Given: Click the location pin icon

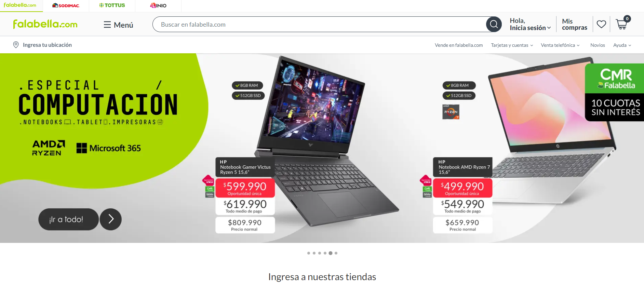Looking at the screenshot, I should click(x=16, y=45).
